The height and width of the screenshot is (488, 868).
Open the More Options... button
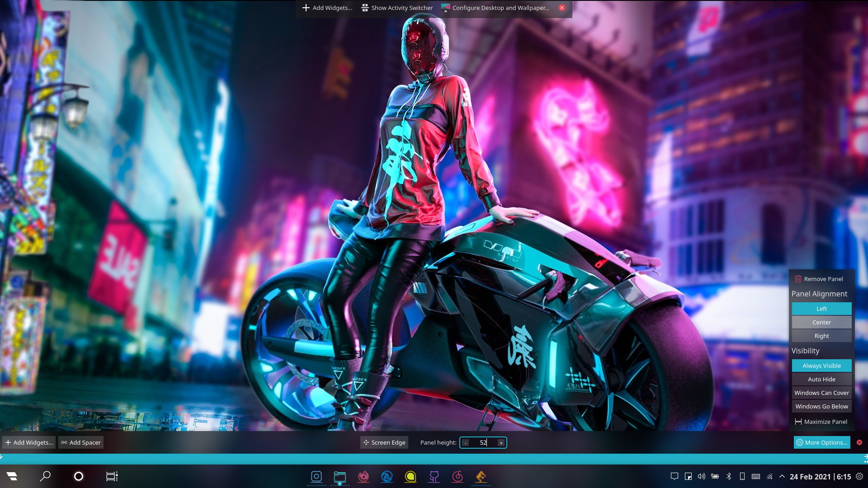pyautogui.click(x=822, y=442)
